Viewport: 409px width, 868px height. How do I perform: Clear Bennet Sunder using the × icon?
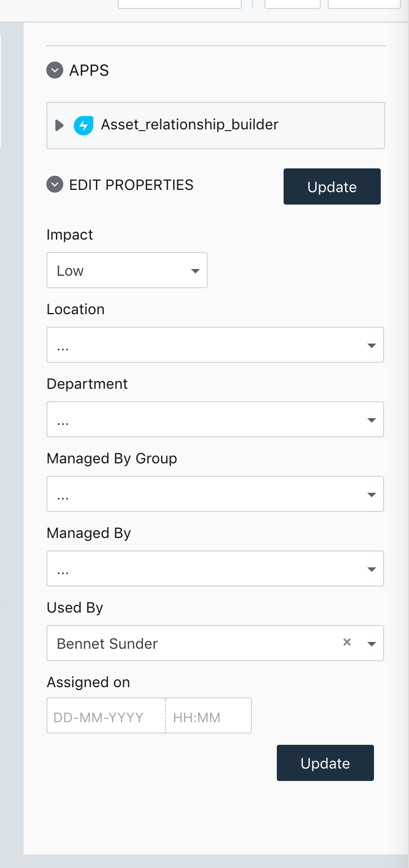[347, 643]
